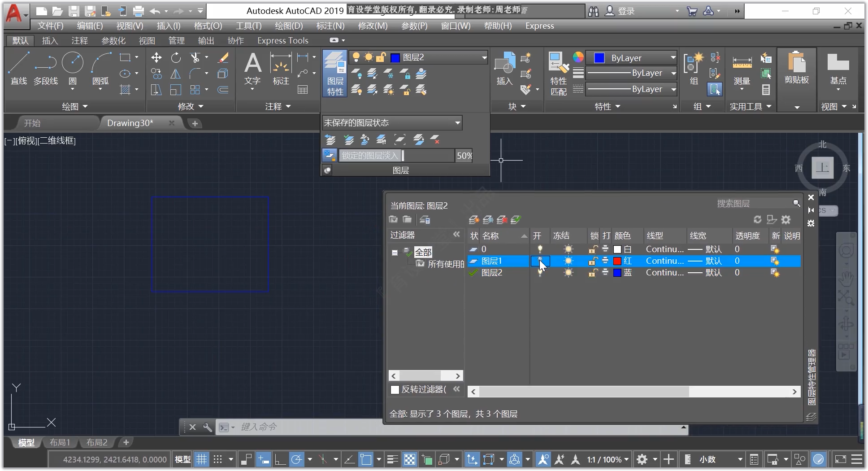Click the Layer States Manager icon
Image resolution: width=868 pixels, height=471 pixels.
click(x=425, y=219)
